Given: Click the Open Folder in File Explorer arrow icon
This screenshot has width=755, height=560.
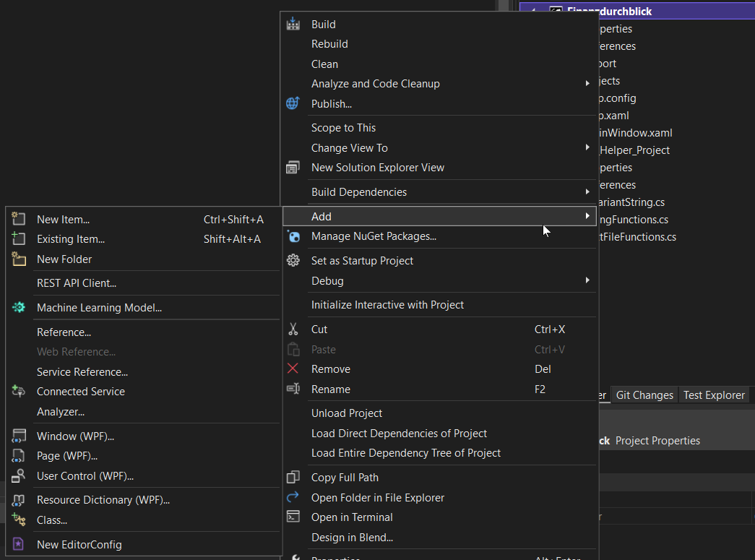Looking at the screenshot, I should 293,497.
